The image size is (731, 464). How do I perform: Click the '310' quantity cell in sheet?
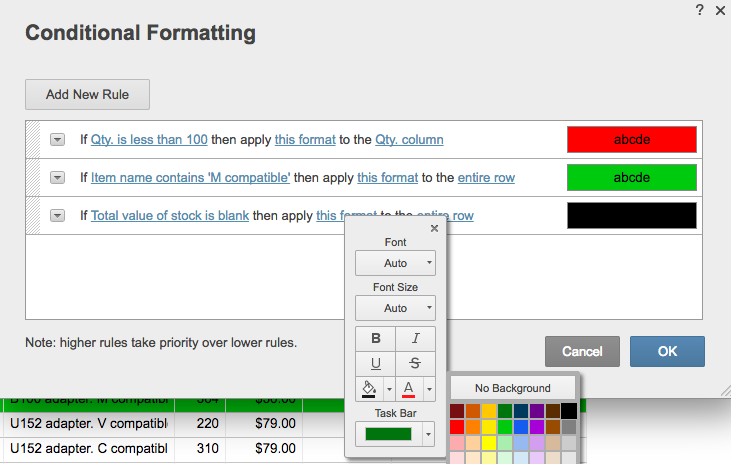point(200,449)
